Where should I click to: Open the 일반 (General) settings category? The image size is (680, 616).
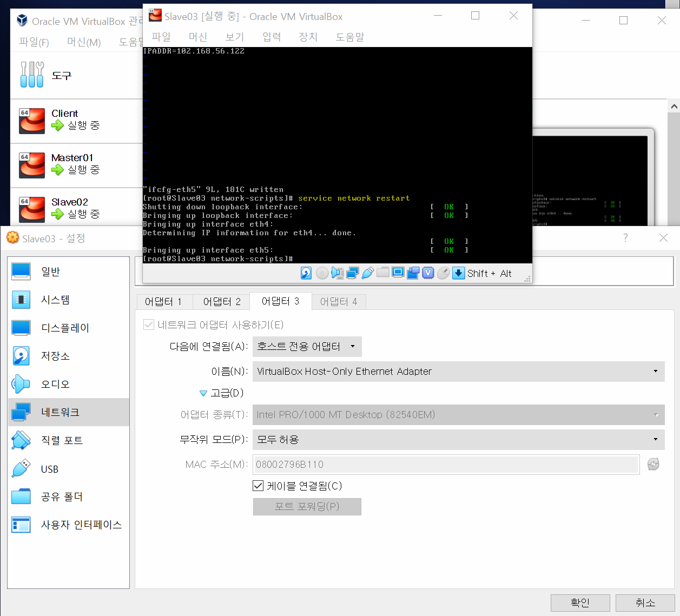pyautogui.click(x=69, y=271)
